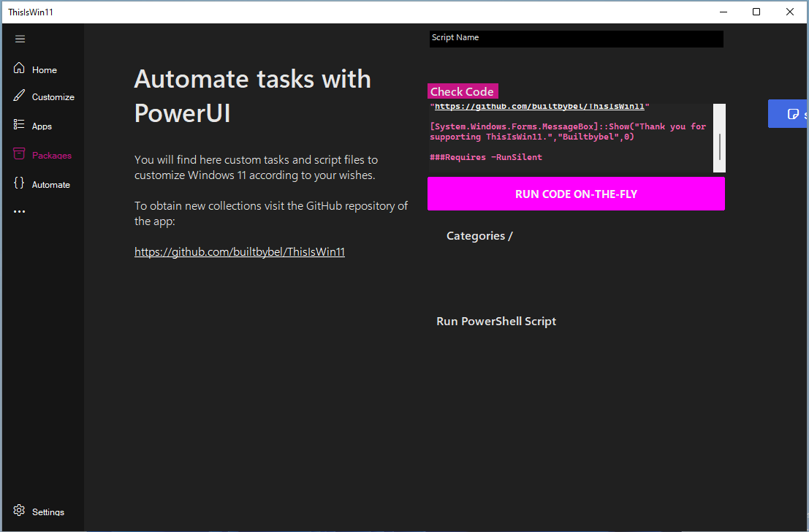The width and height of the screenshot is (809, 532).
Task: Click the Customize brush icon
Action: point(19,96)
